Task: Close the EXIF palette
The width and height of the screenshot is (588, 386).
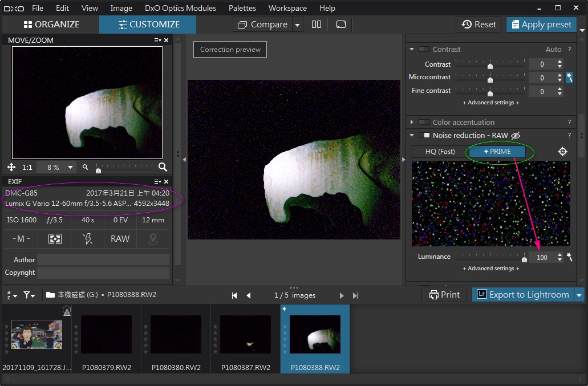Action: [167, 181]
